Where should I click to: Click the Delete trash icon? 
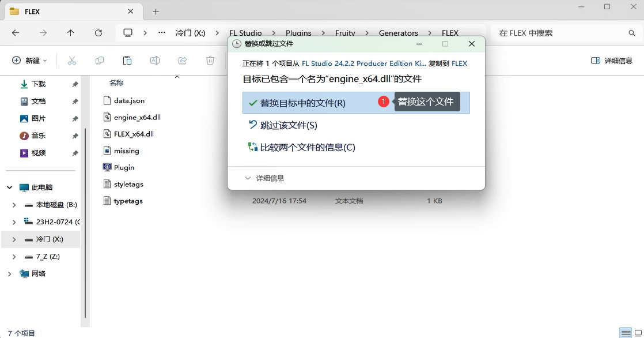(210, 61)
